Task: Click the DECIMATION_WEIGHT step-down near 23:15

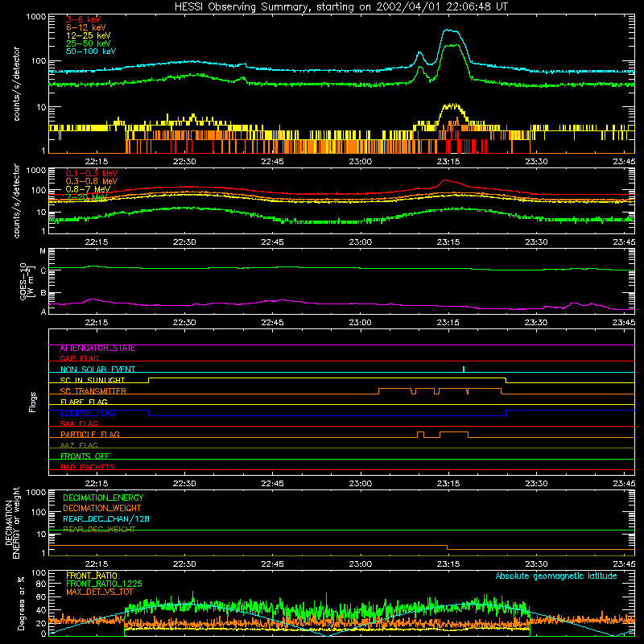Action: (x=448, y=547)
